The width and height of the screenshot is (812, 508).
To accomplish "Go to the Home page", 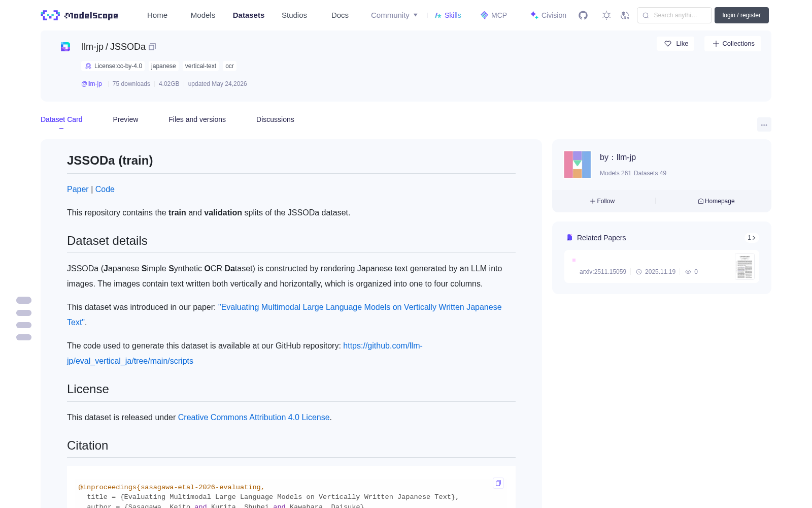I will pos(157,15).
